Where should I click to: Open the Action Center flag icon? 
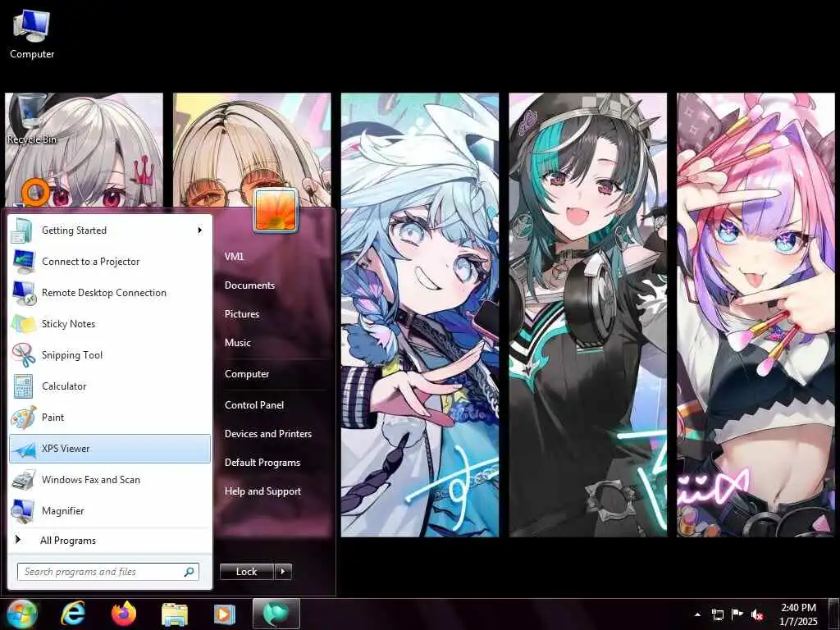(x=737, y=614)
